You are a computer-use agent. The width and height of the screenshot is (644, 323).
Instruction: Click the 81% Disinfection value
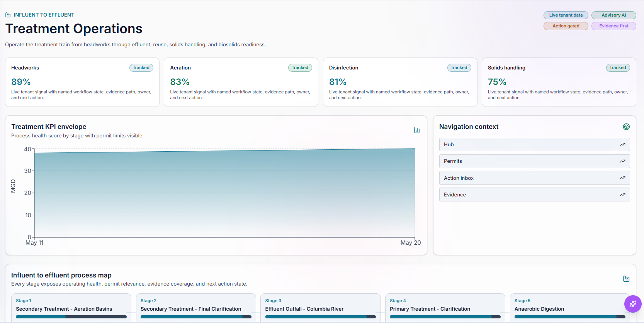tap(338, 82)
